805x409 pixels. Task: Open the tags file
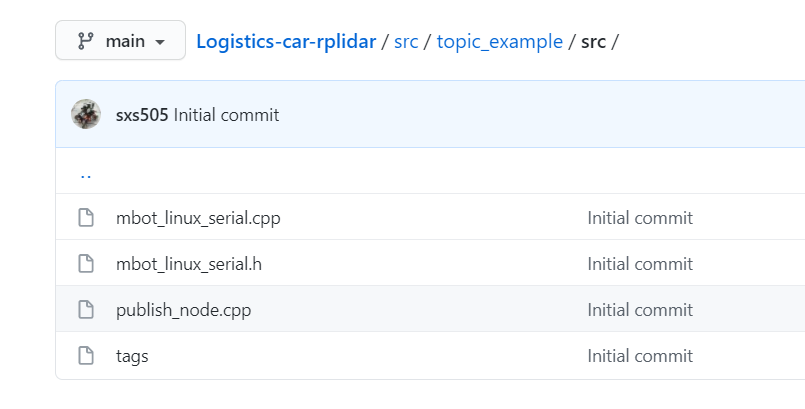[132, 356]
